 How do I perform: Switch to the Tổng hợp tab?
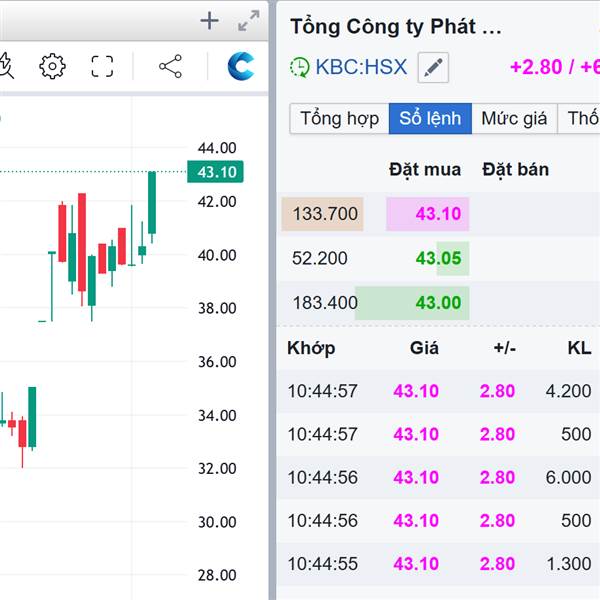click(x=339, y=118)
